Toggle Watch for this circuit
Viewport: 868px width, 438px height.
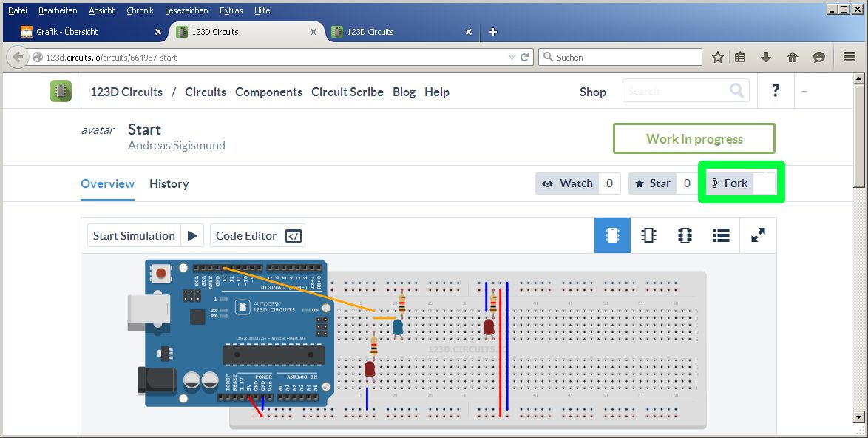coord(567,183)
